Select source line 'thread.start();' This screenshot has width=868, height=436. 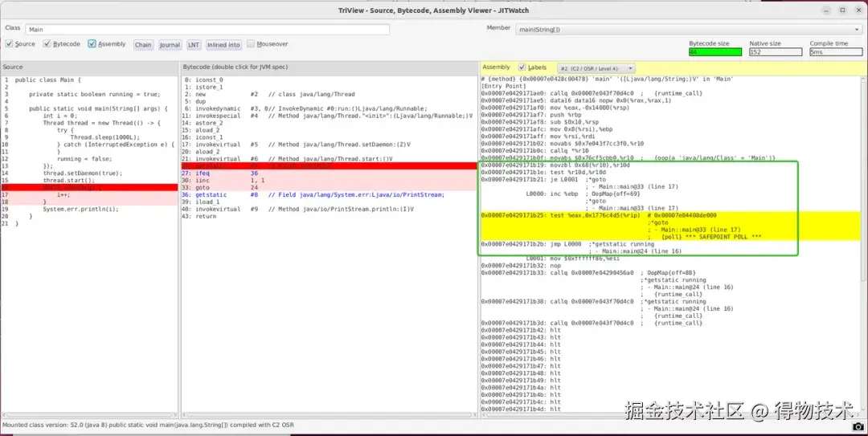coord(68,181)
